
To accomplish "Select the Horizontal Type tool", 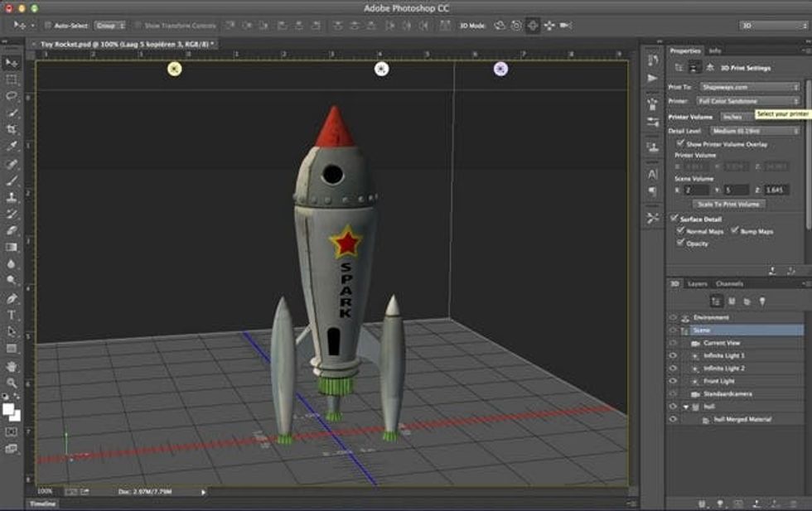I will (12, 315).
